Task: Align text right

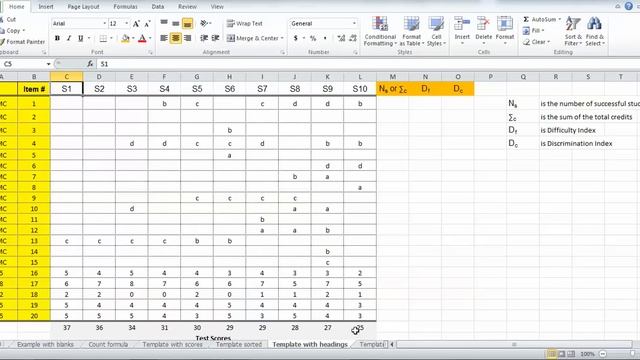Action: [187, 38]
